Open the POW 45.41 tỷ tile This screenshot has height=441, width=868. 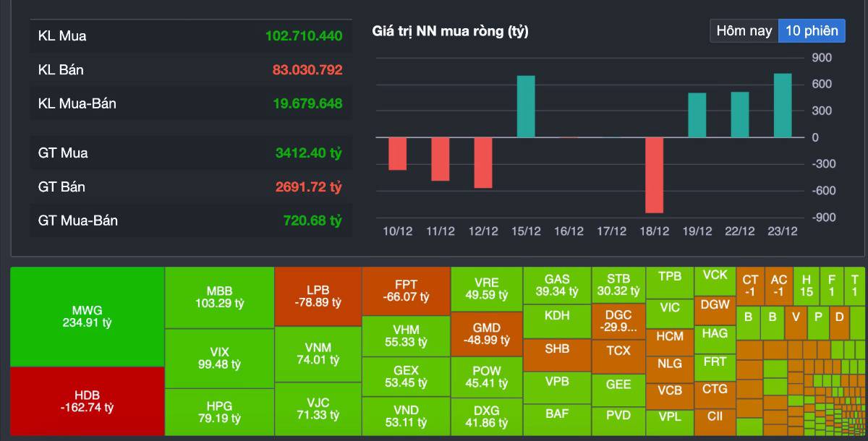coord(486,377)
